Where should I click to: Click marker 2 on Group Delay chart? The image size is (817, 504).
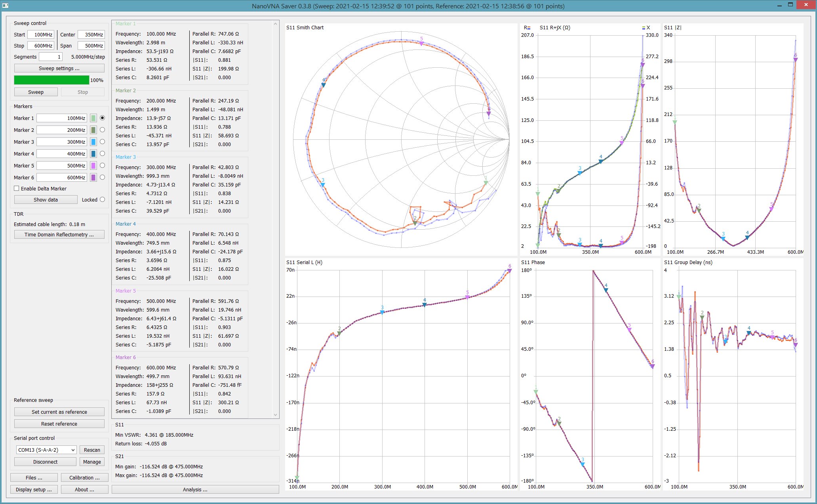coord(702,318)
